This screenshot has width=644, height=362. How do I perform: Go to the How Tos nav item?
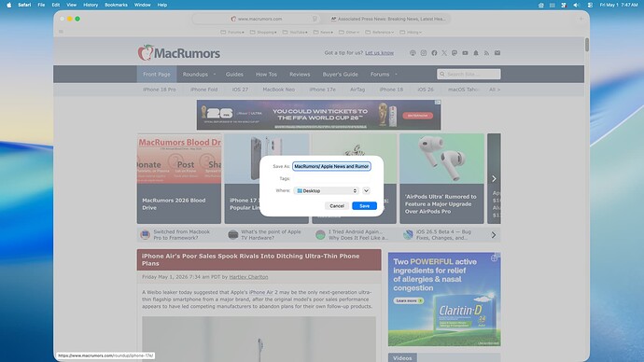click(x=266, y=75)
